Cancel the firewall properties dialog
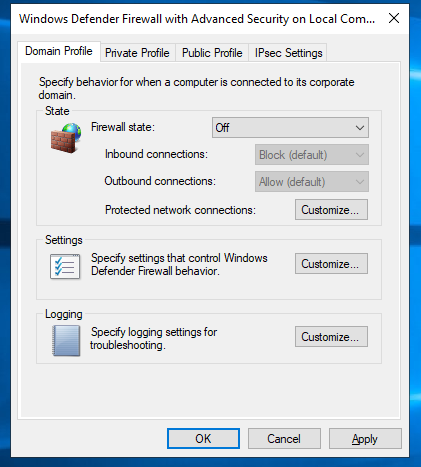Viewport: 421px width, 467px height. (284, 439)
